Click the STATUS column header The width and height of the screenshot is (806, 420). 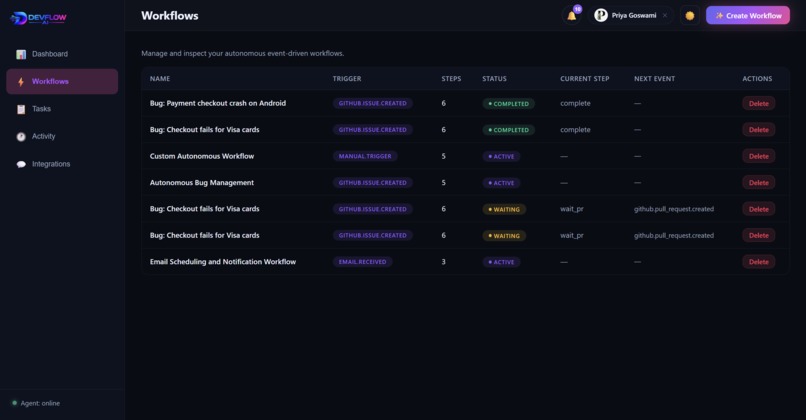494,79
